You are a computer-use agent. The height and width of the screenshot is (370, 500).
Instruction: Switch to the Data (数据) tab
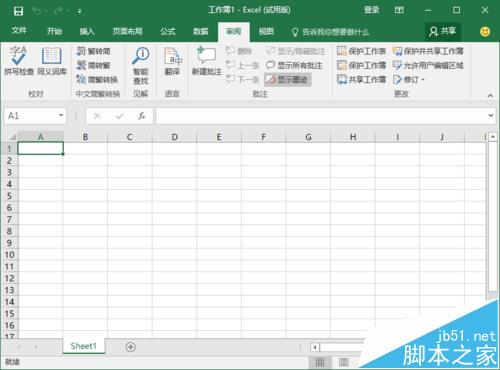click(201, 31)
